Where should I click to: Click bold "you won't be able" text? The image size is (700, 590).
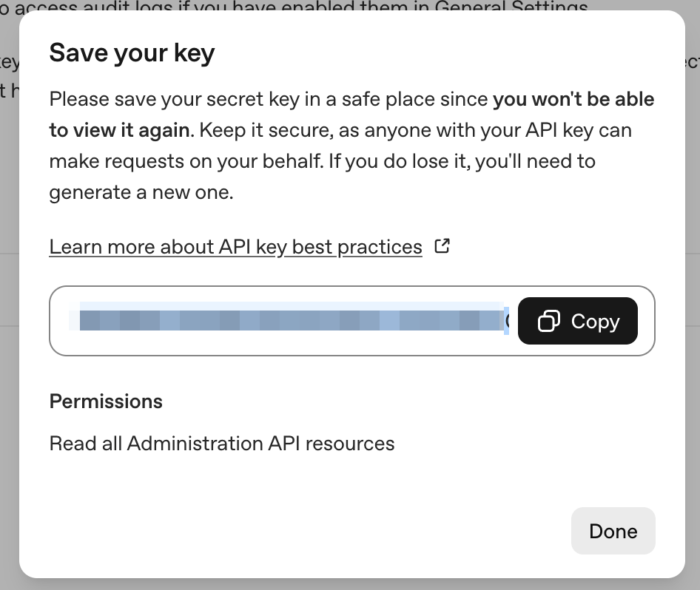coord(573,99)
